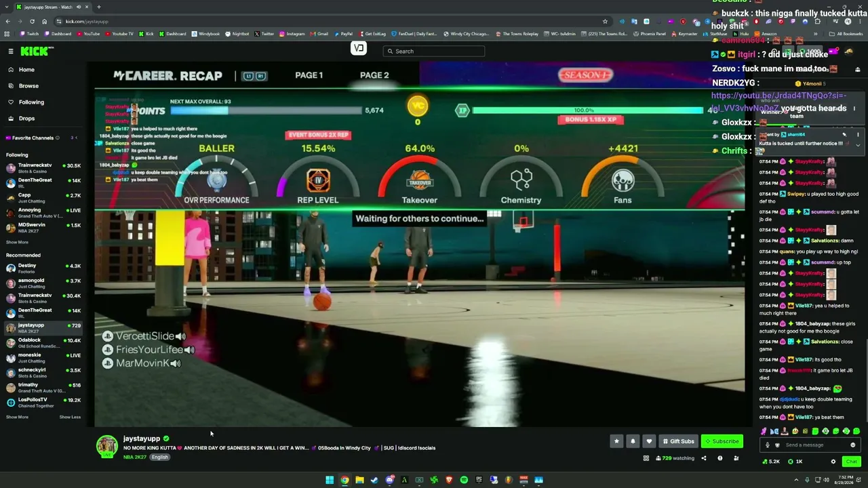This screenshot has width=868, height=488.
Task: Click the green Subscribe button
Action: click(722, 441)
